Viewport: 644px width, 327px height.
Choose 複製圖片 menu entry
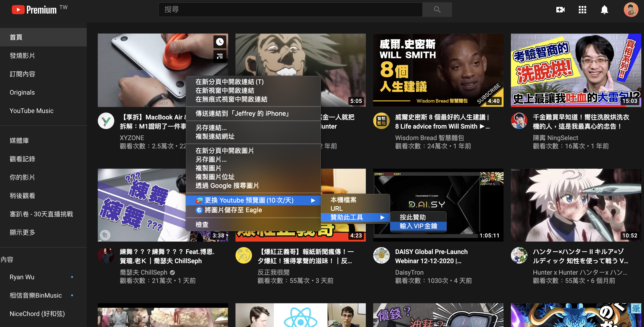[253, 168]
